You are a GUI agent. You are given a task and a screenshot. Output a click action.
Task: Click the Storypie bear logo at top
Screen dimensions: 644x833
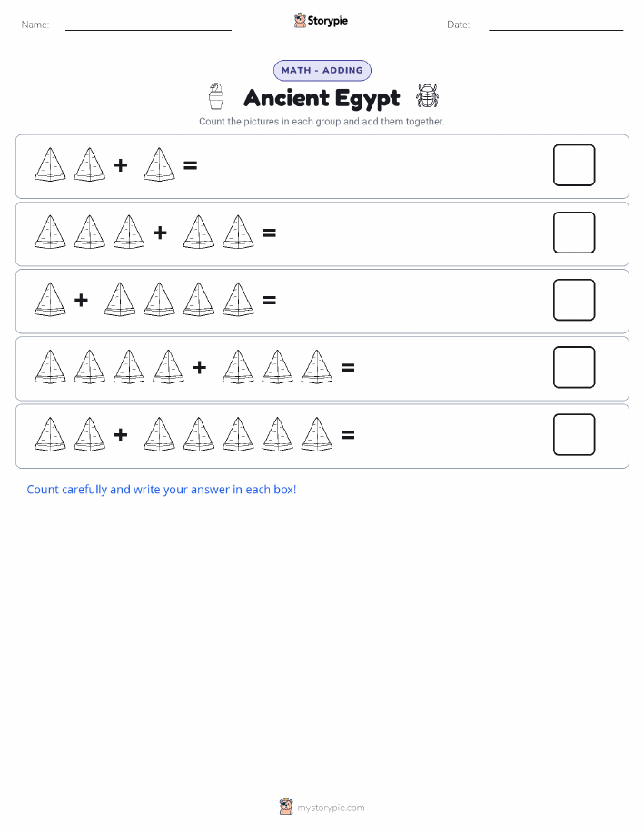coord(301,21)
